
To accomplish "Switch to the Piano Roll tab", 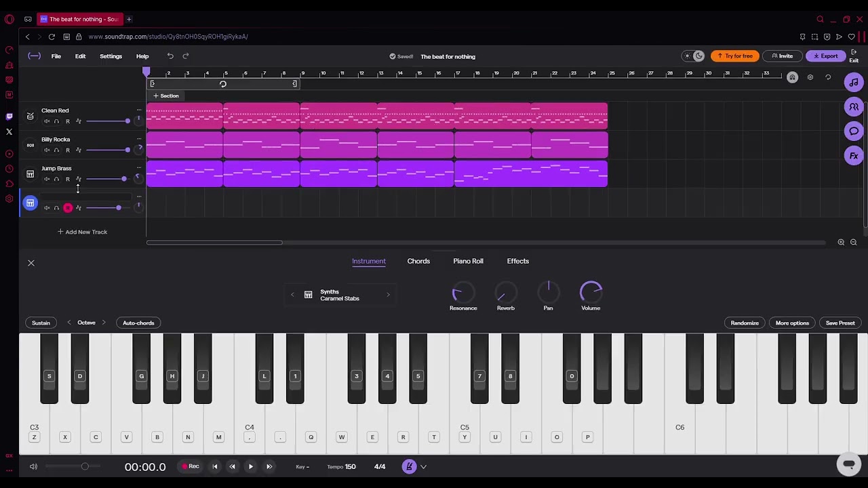I will coord(468,261).
